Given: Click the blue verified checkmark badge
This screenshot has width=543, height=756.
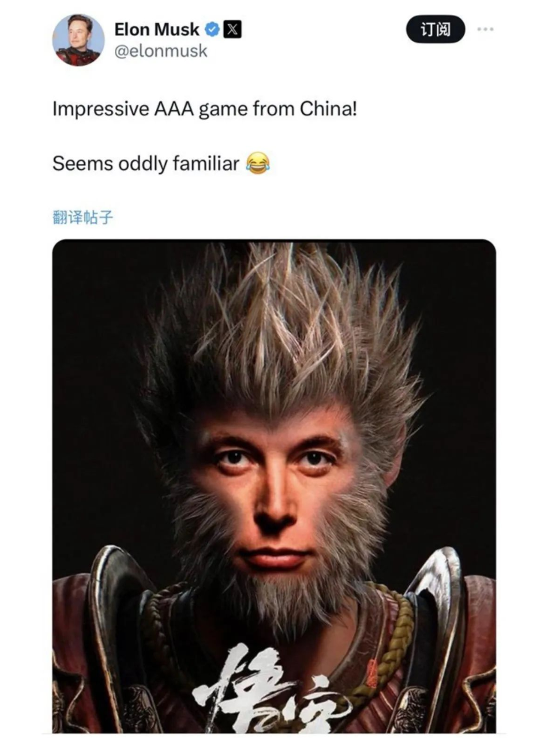Looking at the screenshot, I should click(x=211, y=29).
